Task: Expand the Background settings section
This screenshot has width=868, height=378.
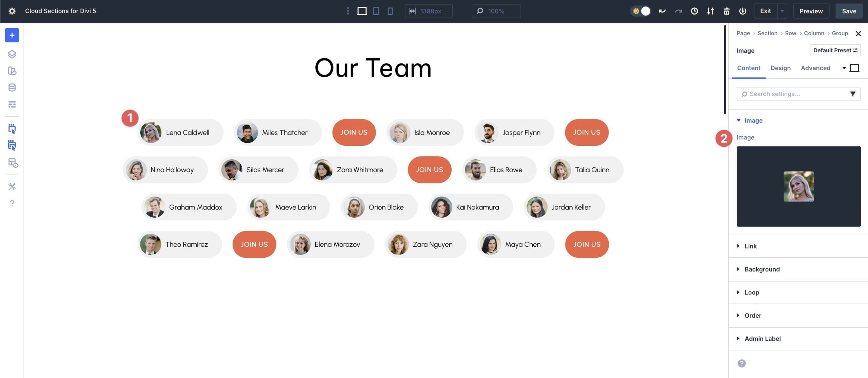Action: 762,269
